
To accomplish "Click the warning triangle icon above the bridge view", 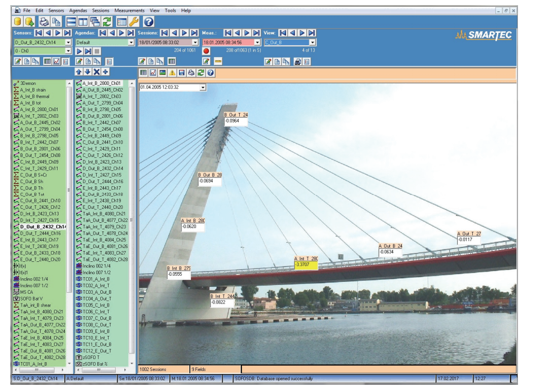I will click(x=172, y=73).
